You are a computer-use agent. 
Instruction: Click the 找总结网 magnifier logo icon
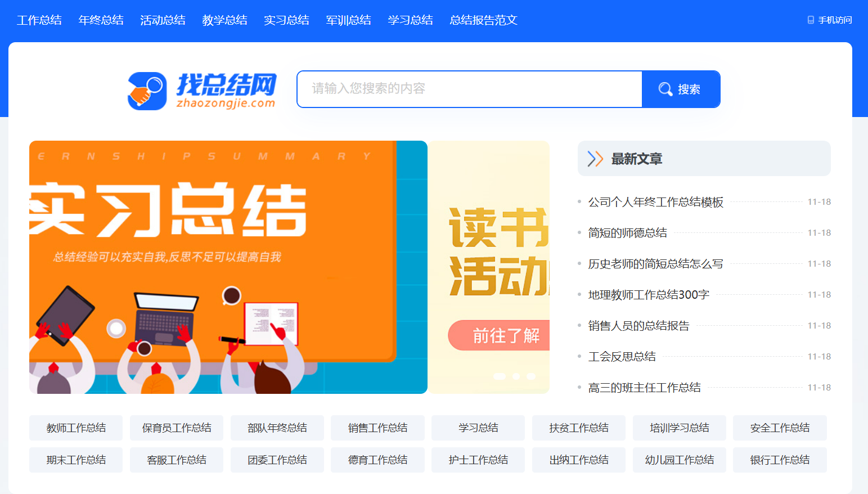click(x=147, y=91)
